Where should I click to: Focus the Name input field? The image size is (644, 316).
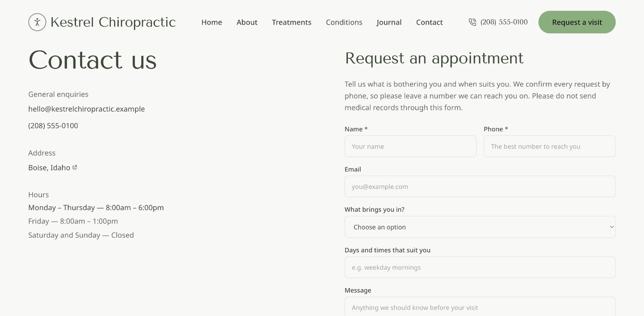pos(410,147)
